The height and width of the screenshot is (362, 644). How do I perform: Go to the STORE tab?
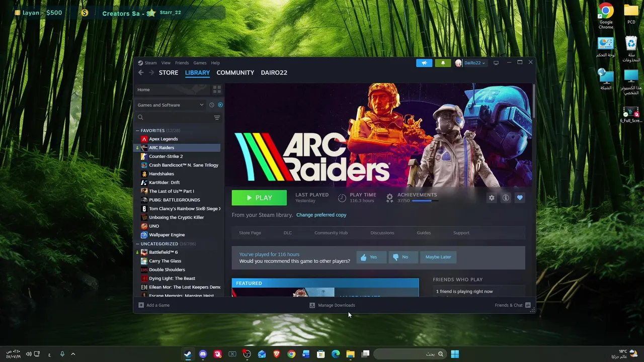point(169,72)
